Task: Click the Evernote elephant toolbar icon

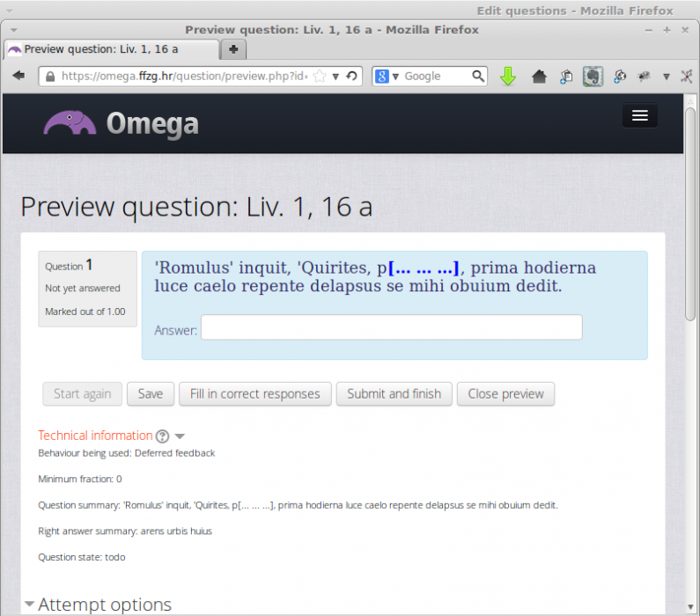Action: (x=593, y=77)
